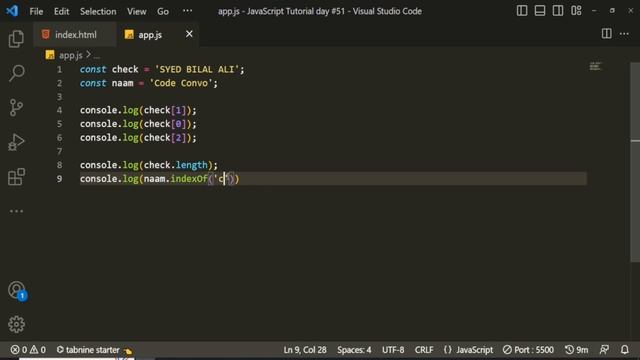Open the Extensions view
Screen dimensions: 640x360
(x=16, y=177)
